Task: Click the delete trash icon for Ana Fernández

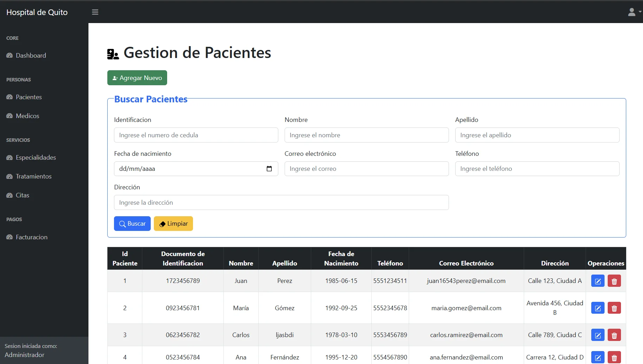Action: coord(614,357)
